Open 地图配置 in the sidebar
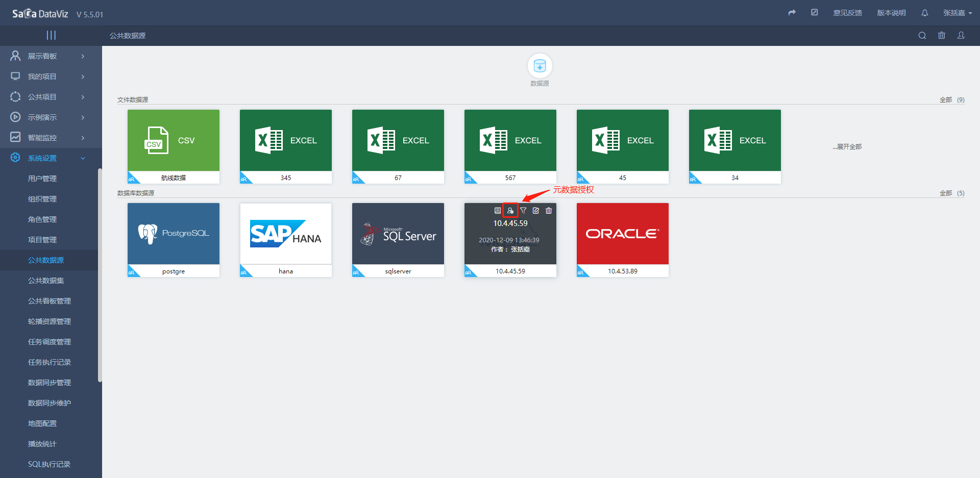Viewport: 980px width, 478px height. click(42, 423)
